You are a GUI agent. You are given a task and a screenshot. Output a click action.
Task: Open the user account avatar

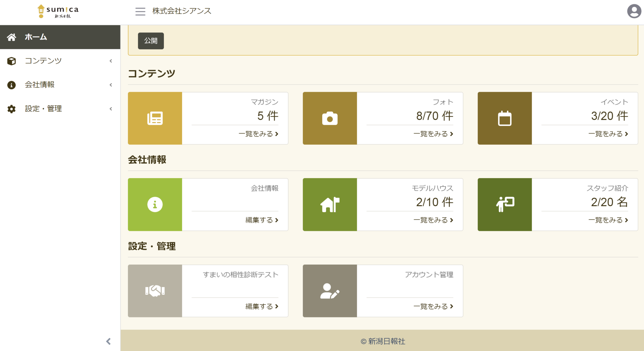click(x=634, y=11)
